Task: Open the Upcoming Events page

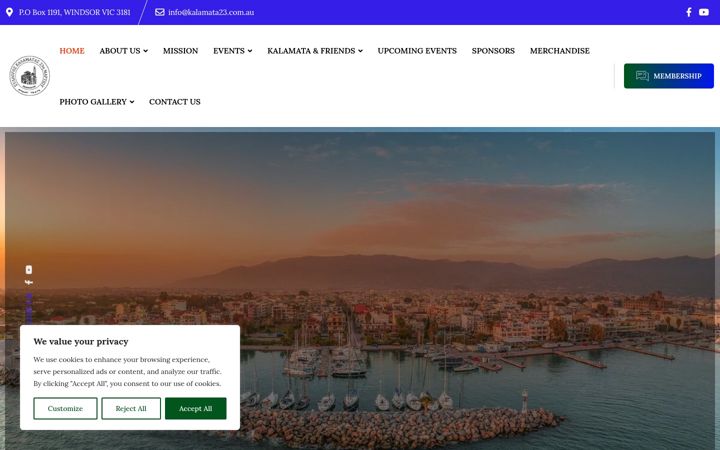Action: 417,51
